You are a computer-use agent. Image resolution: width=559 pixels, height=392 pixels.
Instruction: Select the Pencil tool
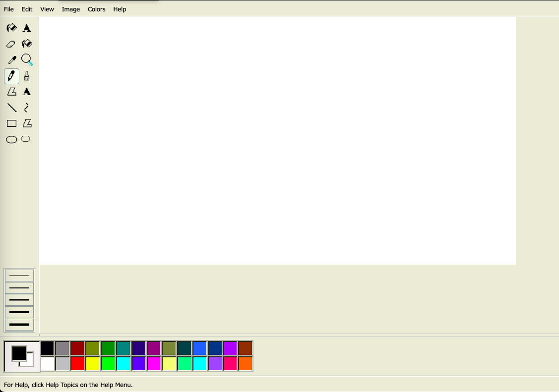(x=11, y=76)
